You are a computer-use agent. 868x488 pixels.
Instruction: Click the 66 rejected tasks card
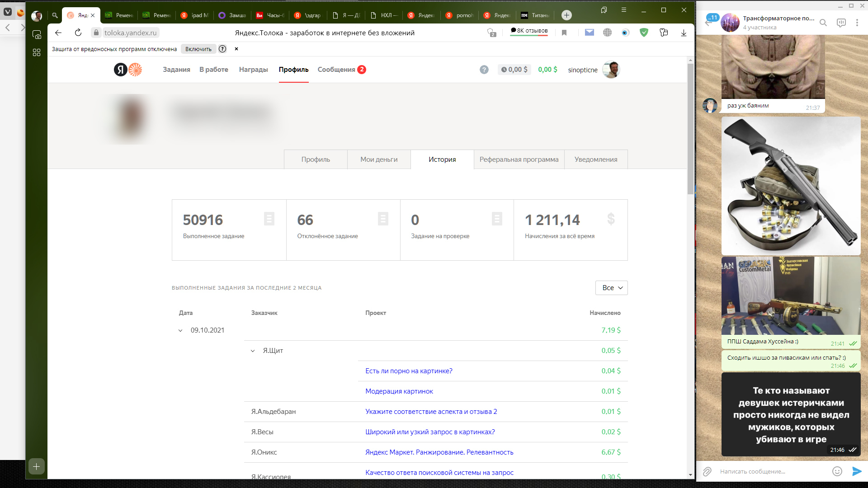click(343, 230)
